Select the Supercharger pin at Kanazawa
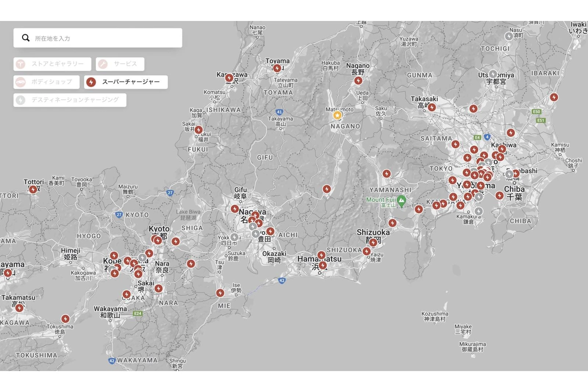This screenshot has width=588, height=392. point(229,78)
